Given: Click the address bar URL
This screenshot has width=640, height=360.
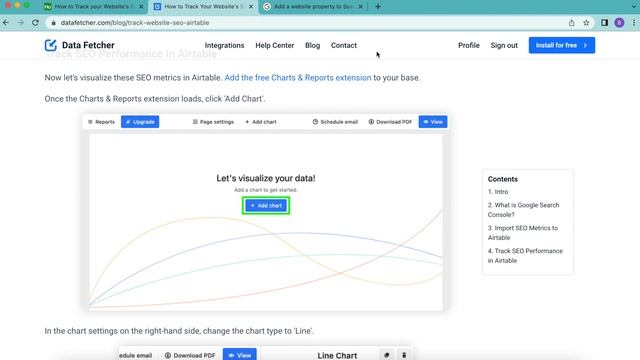Looking at the screenshot, I should pos(135,23).
